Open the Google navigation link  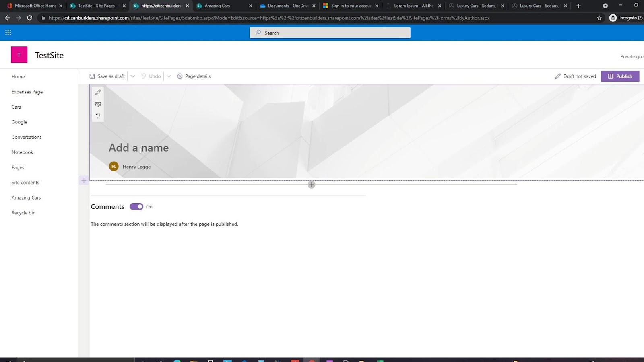(x=19, y=122)
